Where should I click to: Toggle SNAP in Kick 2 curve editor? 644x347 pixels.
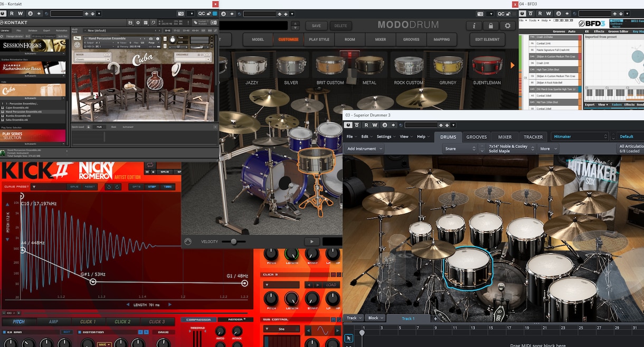click(x=152, y=186)
